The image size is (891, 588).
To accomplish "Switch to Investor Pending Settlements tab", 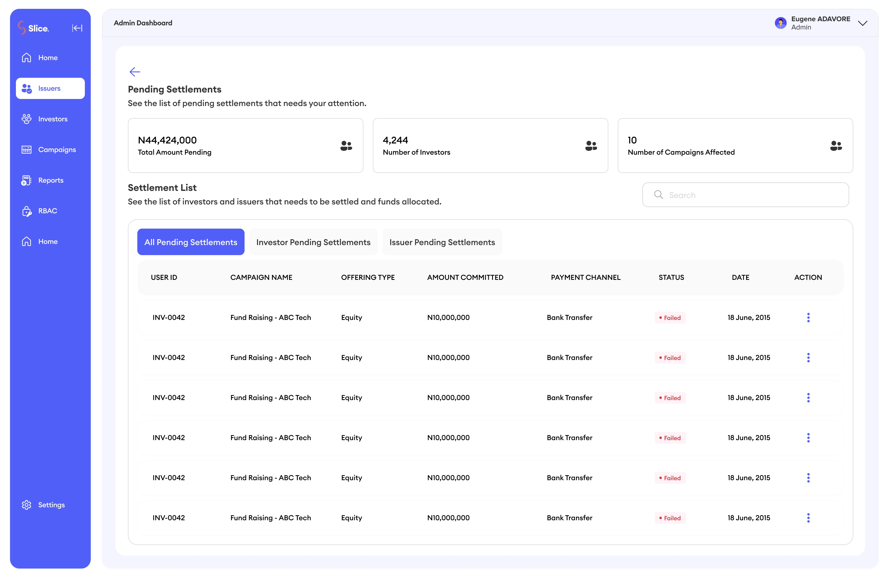I will pyautogui.click(x=313, y=242).
